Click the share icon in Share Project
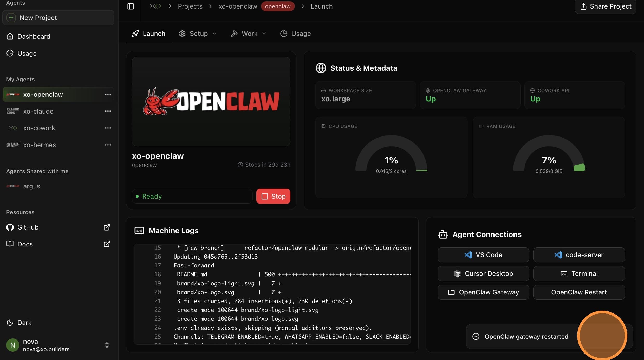The height and width of the screenshot is (360, 644). click(583, 6)
